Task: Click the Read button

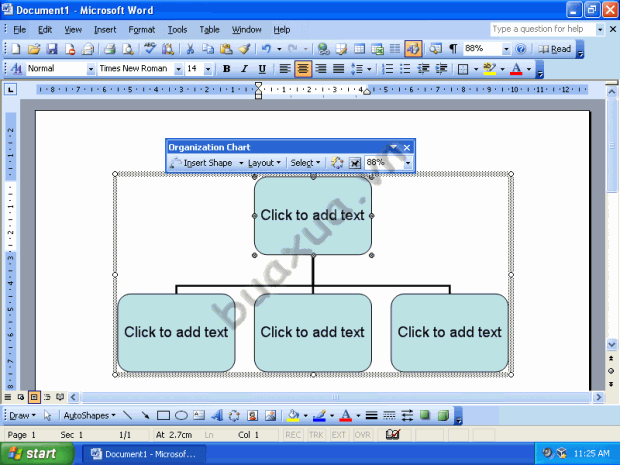Action: coord(555,49)
